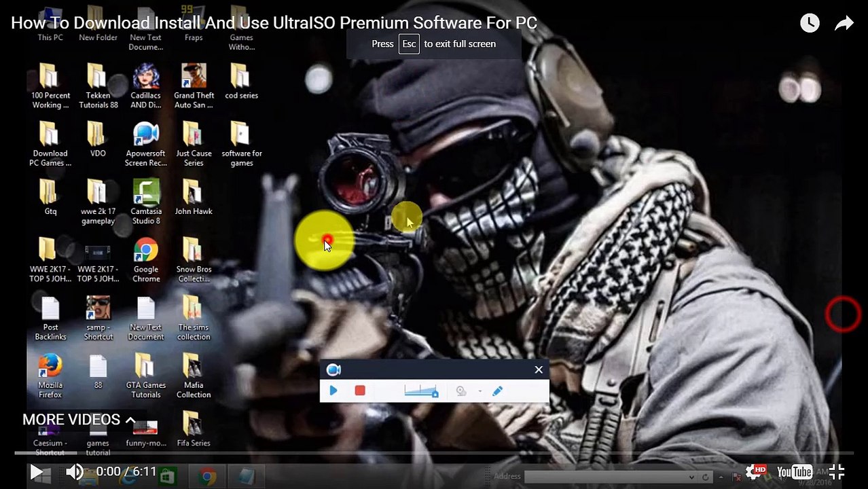This screenshot has height=489, width=868.
Task: Open the Tekken Tutorials 88 folder
Action: 98,86
